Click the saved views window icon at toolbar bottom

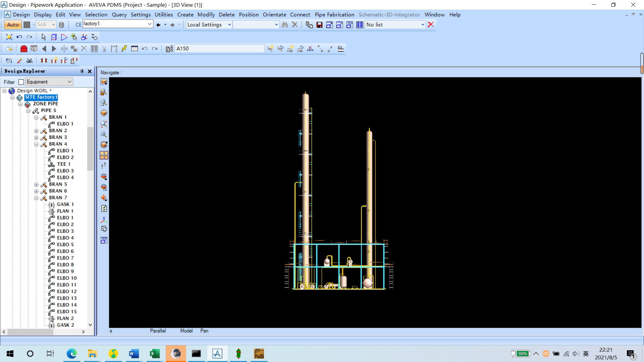click(104, 240)
